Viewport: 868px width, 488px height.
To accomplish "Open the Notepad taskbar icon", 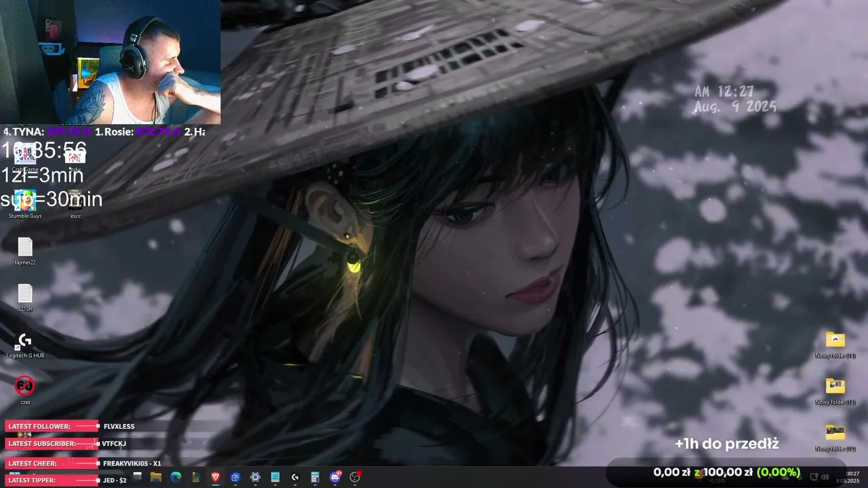I will point(275,477).
